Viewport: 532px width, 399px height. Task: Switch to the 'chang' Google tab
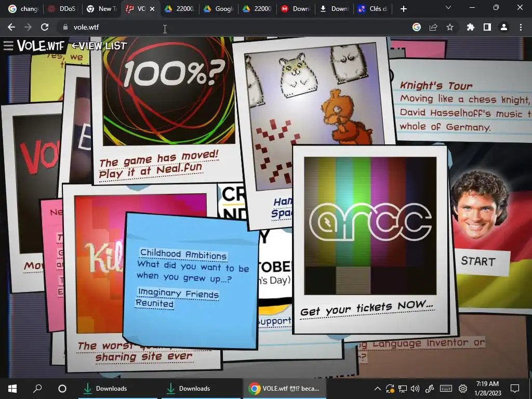click(23, 9)
